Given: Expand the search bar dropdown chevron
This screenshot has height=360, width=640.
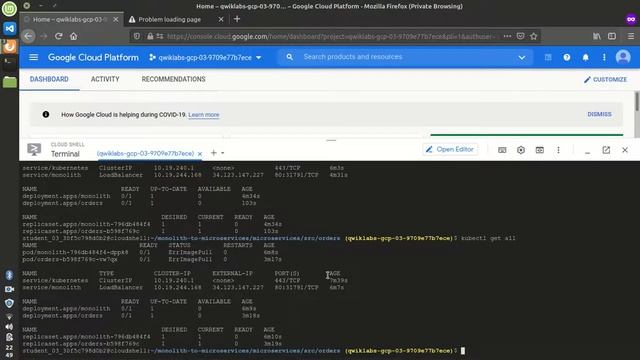Looking at the screenshot, I should (x=522, y=58).
